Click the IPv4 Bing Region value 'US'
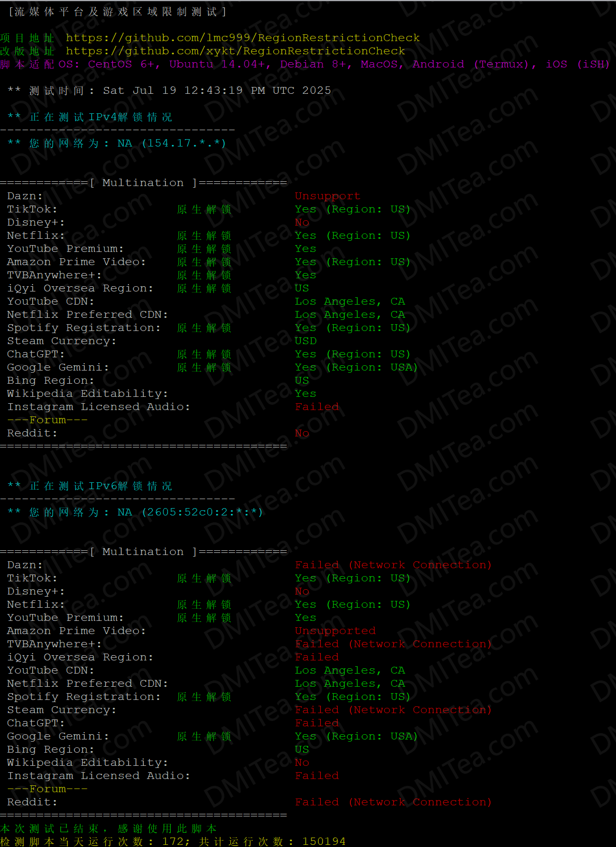The width and height of the screenshot is (616, 847). coord(302,381)
